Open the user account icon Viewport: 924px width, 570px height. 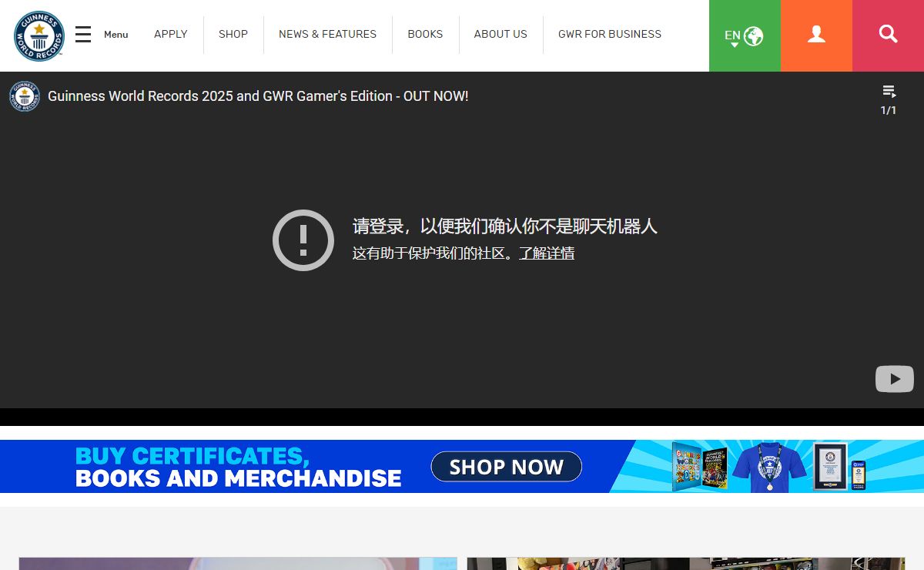click(x=816, y=35)
